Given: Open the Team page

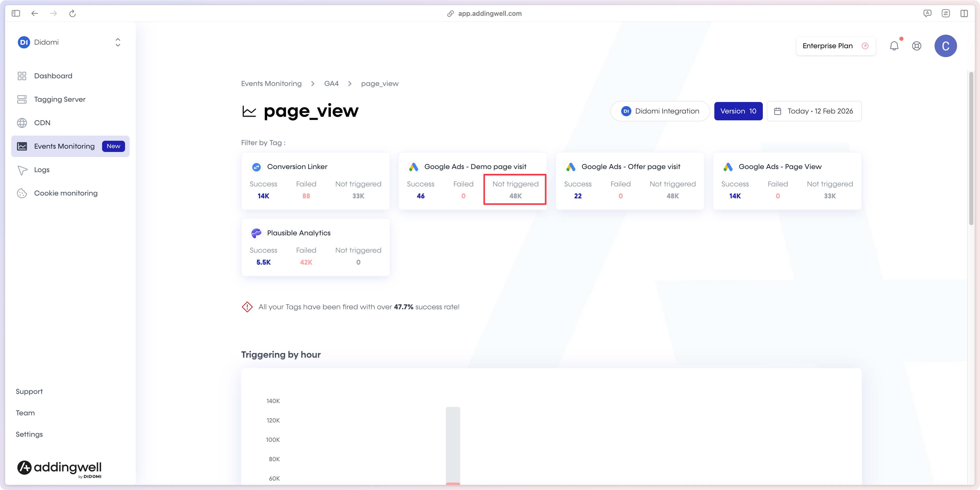Looking at the screenshot, I should [25, 412].
